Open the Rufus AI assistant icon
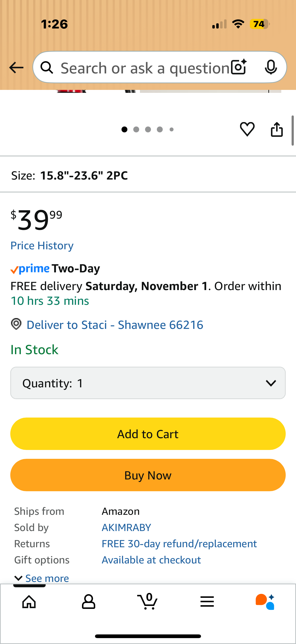Image resolution: width=296 pixels, height=644 pixels. (x=265, y=602)
